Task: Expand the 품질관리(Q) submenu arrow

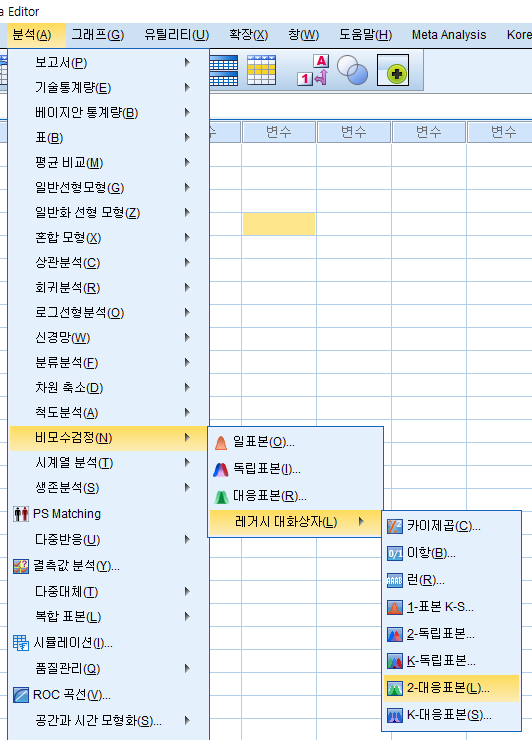Action: (x=187, y=668)
